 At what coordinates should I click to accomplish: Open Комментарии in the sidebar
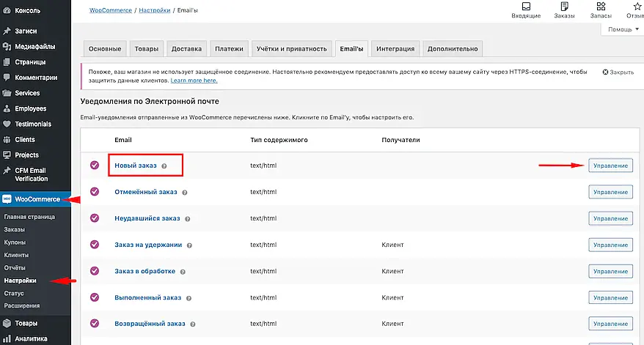pos(35,78)
